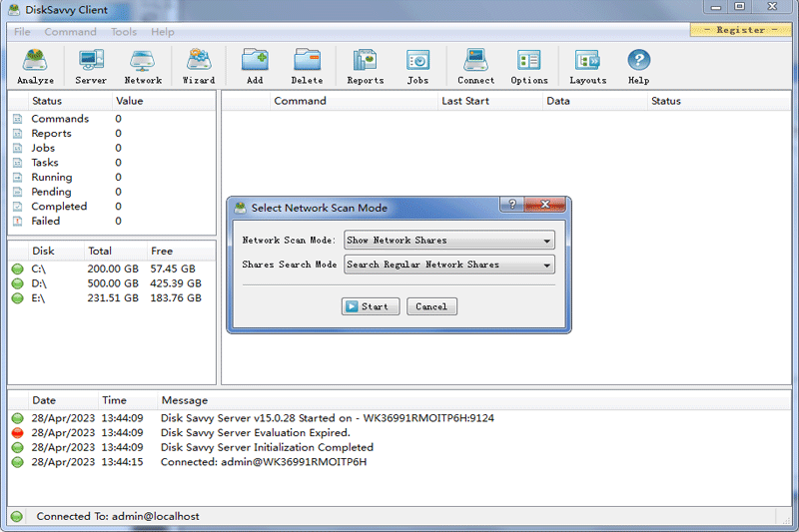Open the Help menu

[163, 32]
